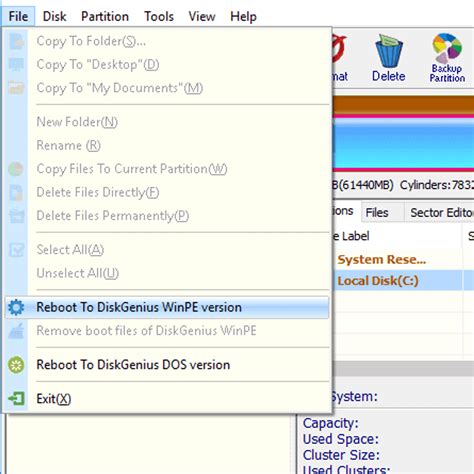Click the Delete trash bin toolbar icon
Screen dimensions: 474x474
[389, 52]
